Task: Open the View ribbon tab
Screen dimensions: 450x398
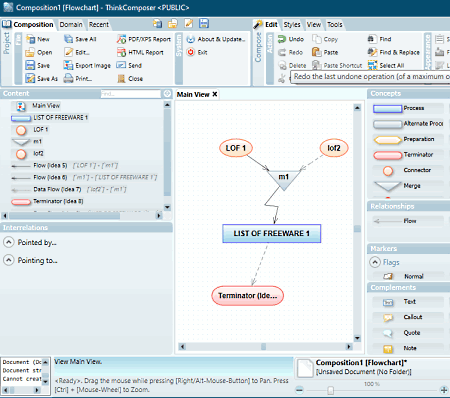Action: click(x=314, y=24)
